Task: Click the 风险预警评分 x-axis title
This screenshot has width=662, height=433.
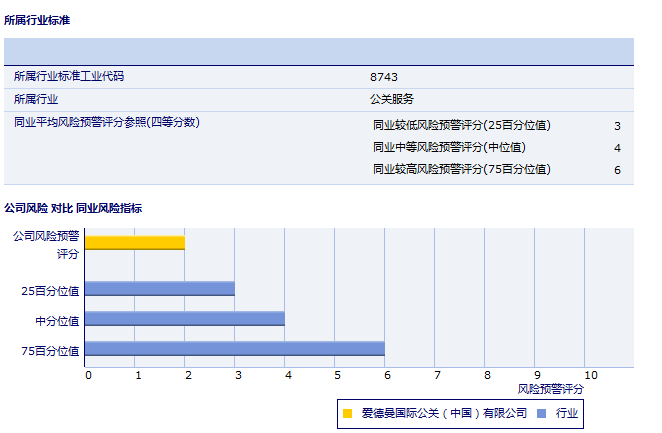Action: tap(551, 388)
